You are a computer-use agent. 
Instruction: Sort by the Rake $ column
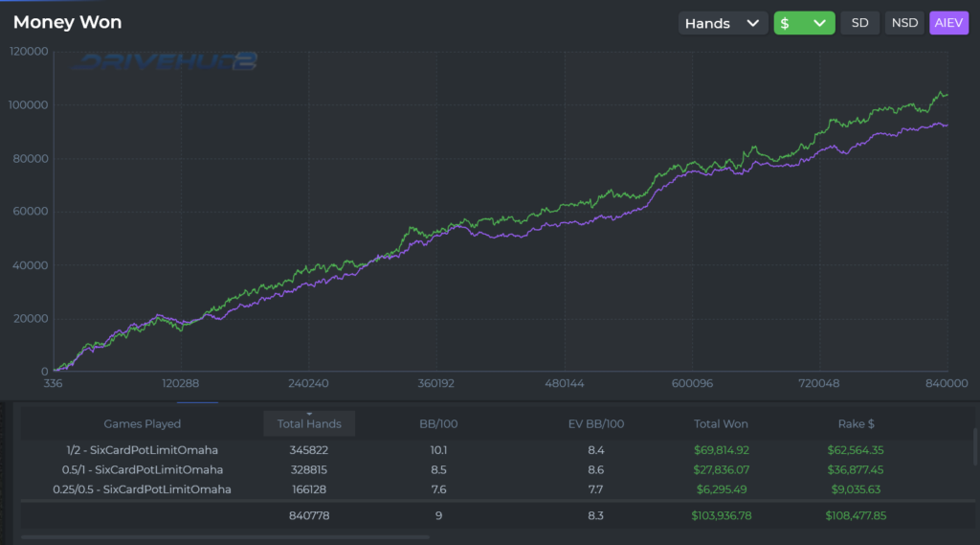tap(857, 423)
